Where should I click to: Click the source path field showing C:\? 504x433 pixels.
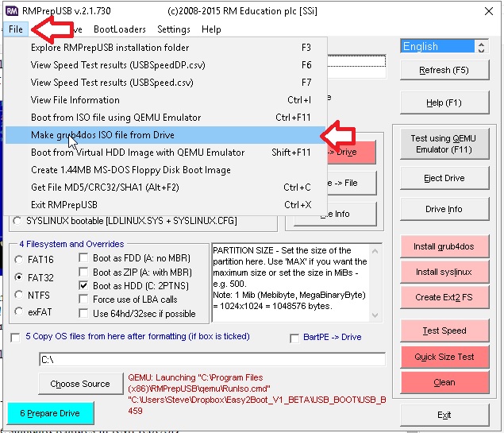[x=212, y=359]
